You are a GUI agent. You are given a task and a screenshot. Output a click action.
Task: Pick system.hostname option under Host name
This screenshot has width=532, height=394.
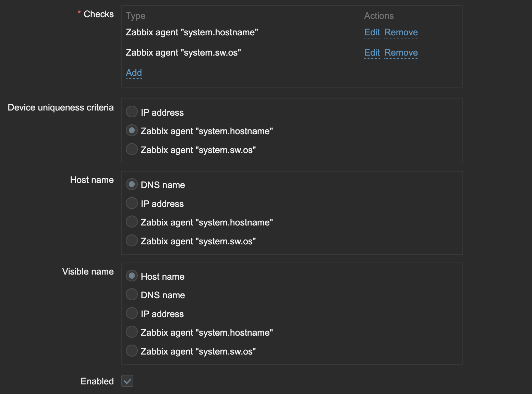(132, 222)
